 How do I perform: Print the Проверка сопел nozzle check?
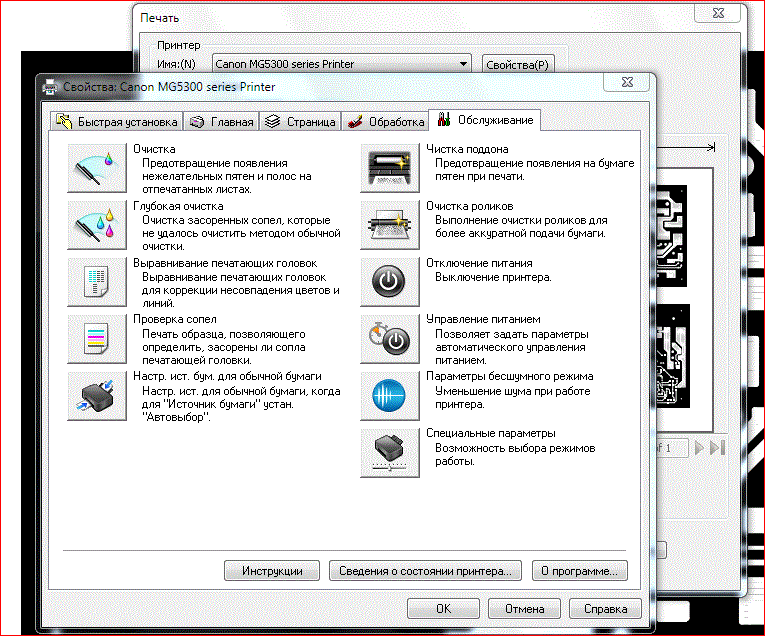pos(97,339)
